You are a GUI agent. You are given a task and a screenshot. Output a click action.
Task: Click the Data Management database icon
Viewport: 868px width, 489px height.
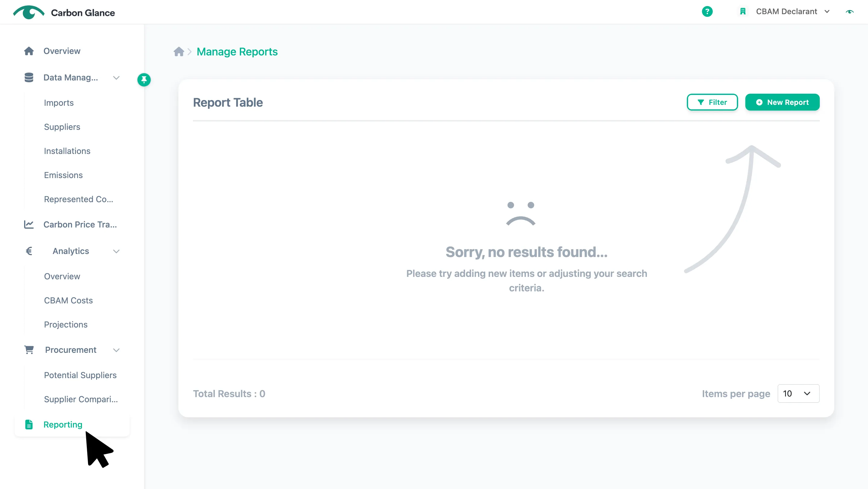pos(29,77)
